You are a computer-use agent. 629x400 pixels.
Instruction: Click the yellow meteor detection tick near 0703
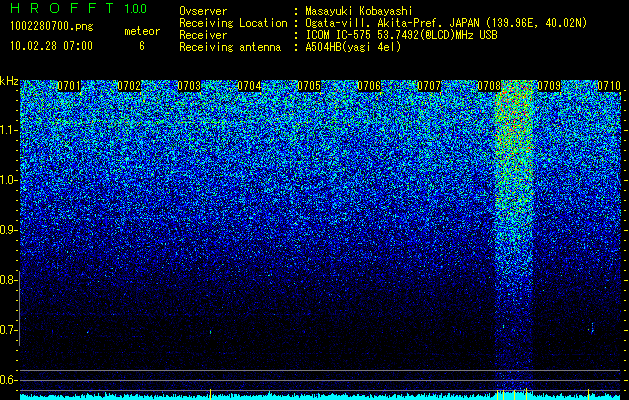pyautogui.click(x=210, y=394)
